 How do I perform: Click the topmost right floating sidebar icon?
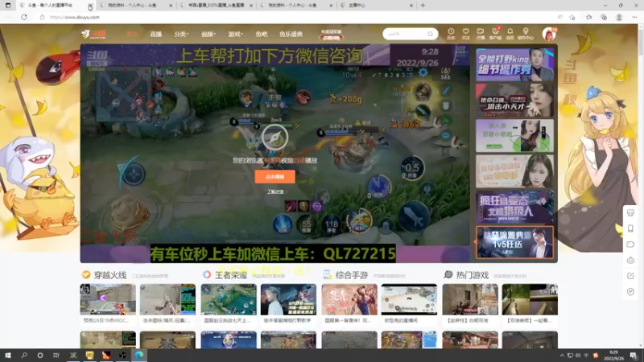coord(630,212)
